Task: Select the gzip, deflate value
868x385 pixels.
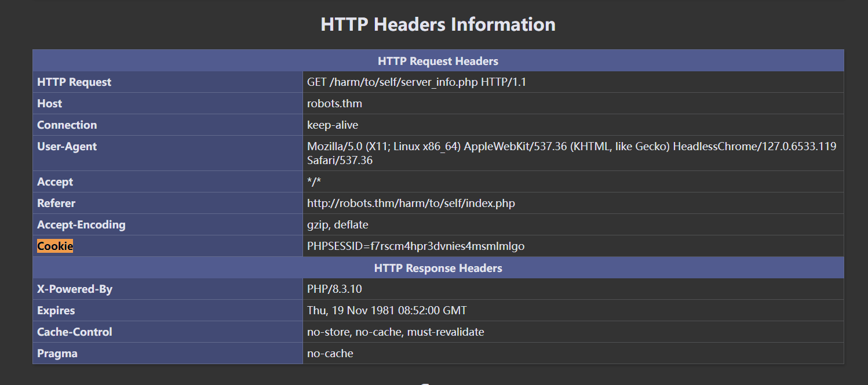Action: 338,224
